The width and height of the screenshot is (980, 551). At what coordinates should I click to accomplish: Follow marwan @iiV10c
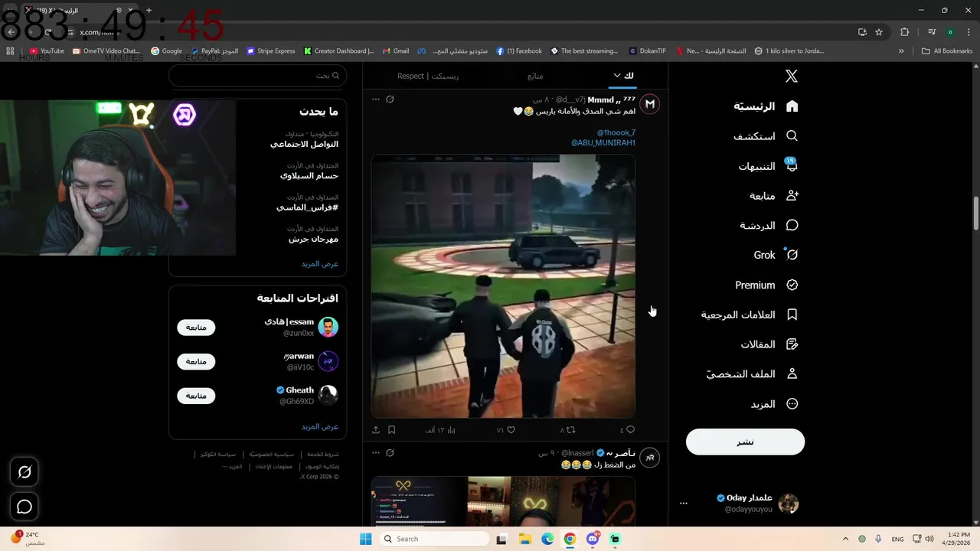[x=196, y=361]
